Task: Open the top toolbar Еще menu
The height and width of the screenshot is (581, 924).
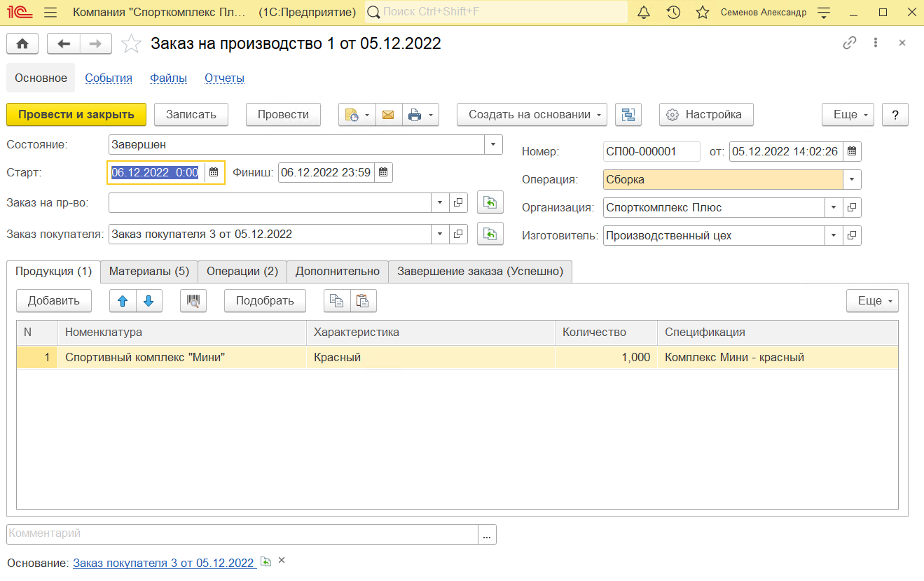Action: [x=848, y=115]
